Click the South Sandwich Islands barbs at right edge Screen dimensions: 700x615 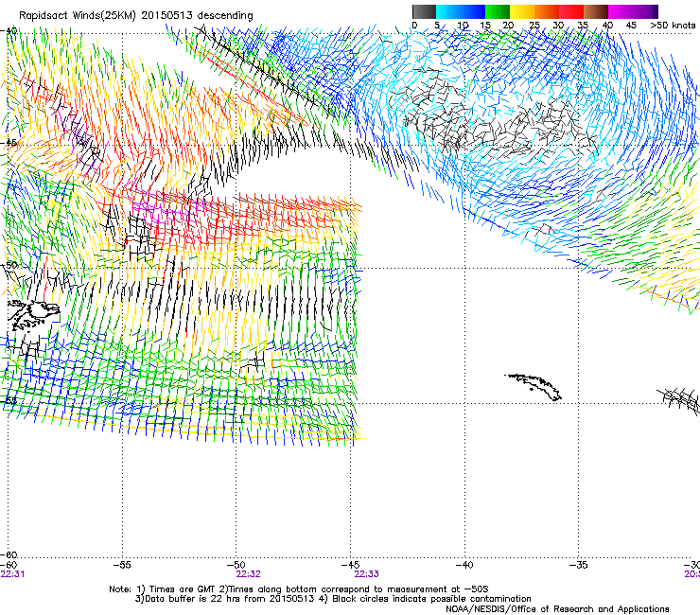tap(680, 400)
